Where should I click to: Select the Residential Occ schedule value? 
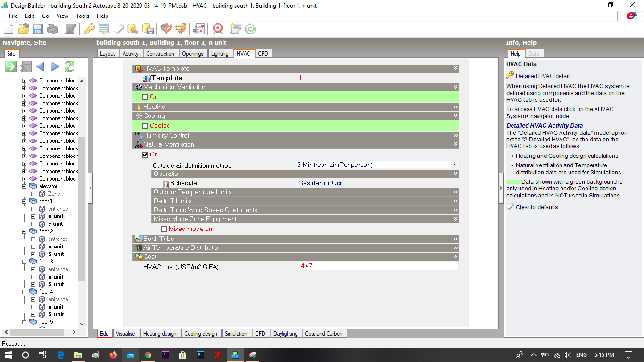pos(321,183)
